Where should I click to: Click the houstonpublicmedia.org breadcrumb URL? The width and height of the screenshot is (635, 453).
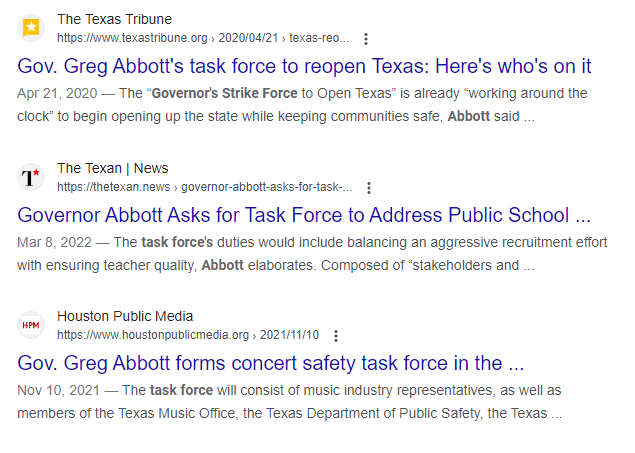tap(188, 335)
